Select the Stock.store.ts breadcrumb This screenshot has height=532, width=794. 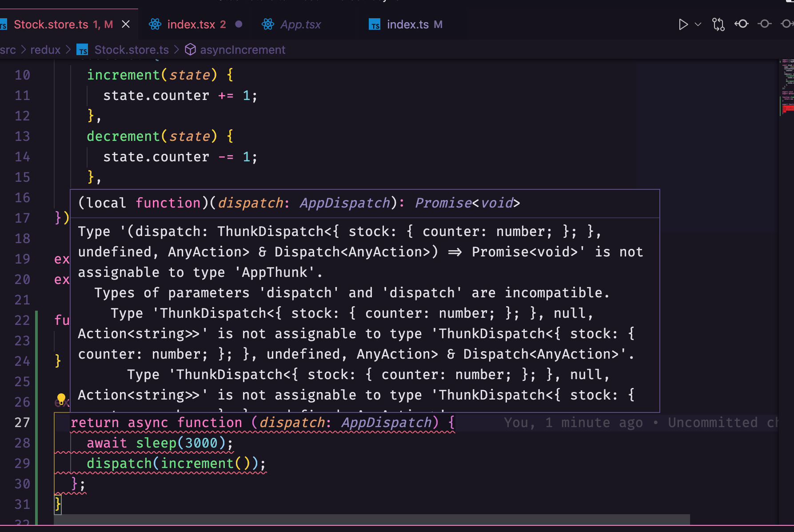coord(132,50)
